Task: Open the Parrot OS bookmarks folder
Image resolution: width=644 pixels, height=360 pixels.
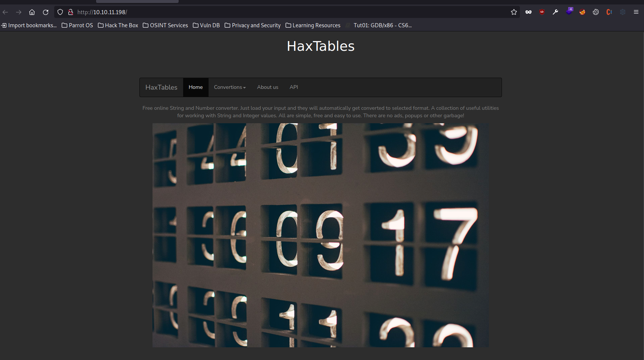Action: point(77,25)
